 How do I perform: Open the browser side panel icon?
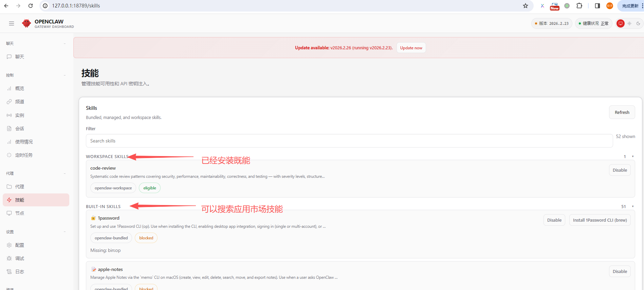[x=597, y=6]
